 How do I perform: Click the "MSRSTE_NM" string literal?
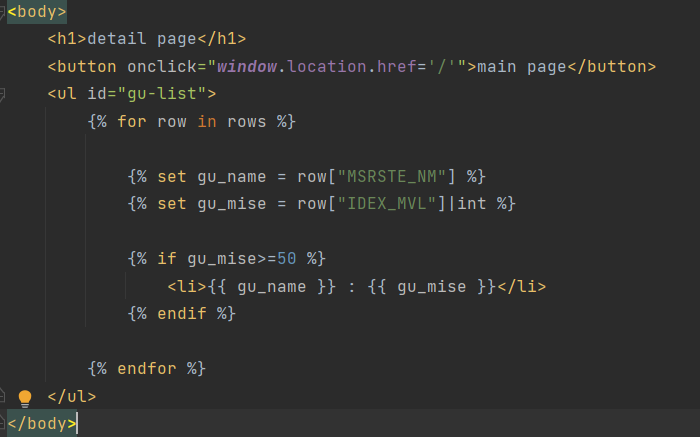392,176
